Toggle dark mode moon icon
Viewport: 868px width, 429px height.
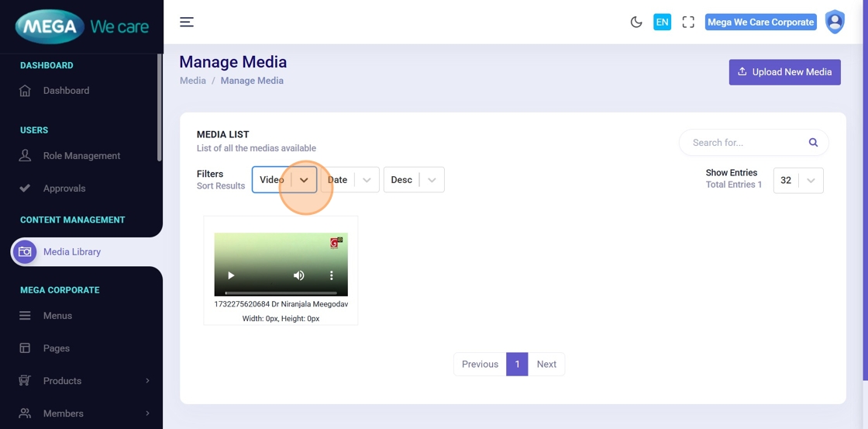click(x=636, y=22)
